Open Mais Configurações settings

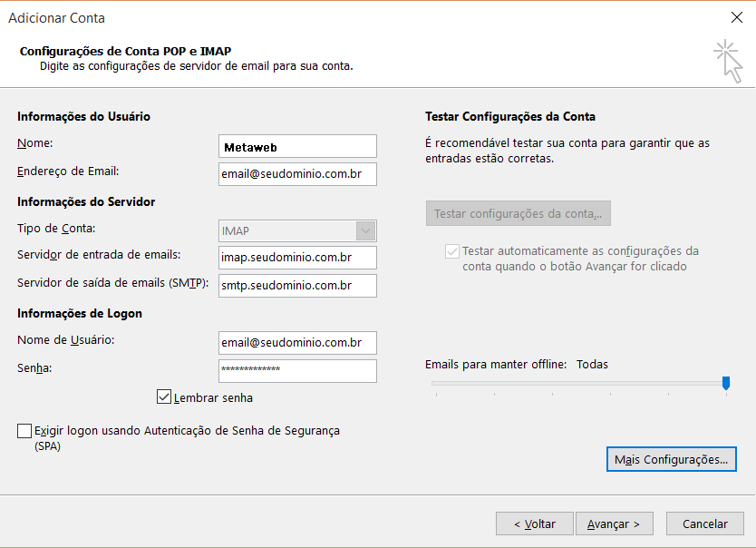tap(671, 460)
